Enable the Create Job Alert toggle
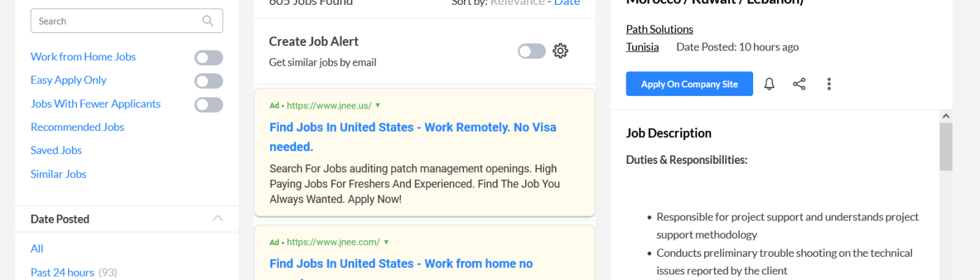The width and height of the screenshot is (980, 280). coord(531,51)
